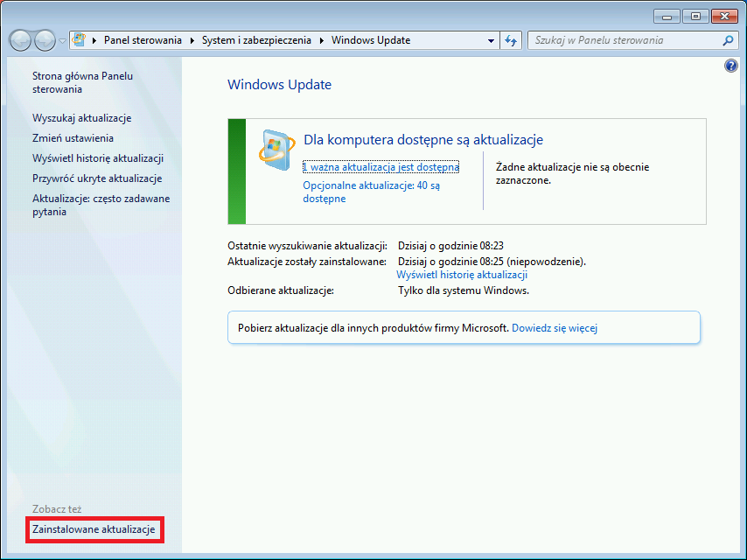Open Aktualizacje: często zadawane pytania

[x=101, y=205]
